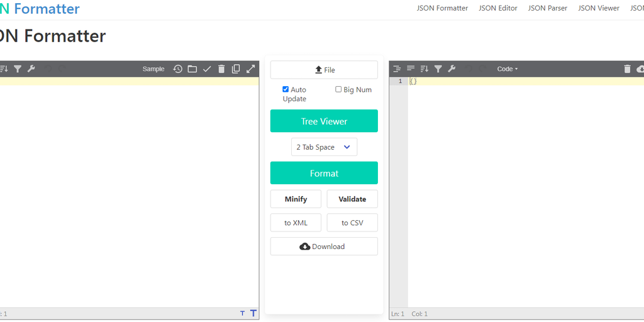Click the Validate button
The width and height of the screenshot is (644, 322).
coord(352,199)
